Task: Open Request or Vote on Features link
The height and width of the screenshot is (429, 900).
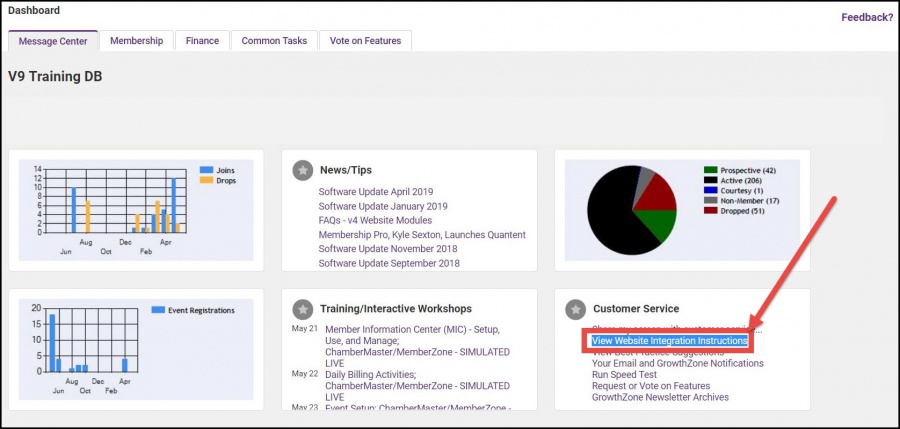Action: coord(651,386)
